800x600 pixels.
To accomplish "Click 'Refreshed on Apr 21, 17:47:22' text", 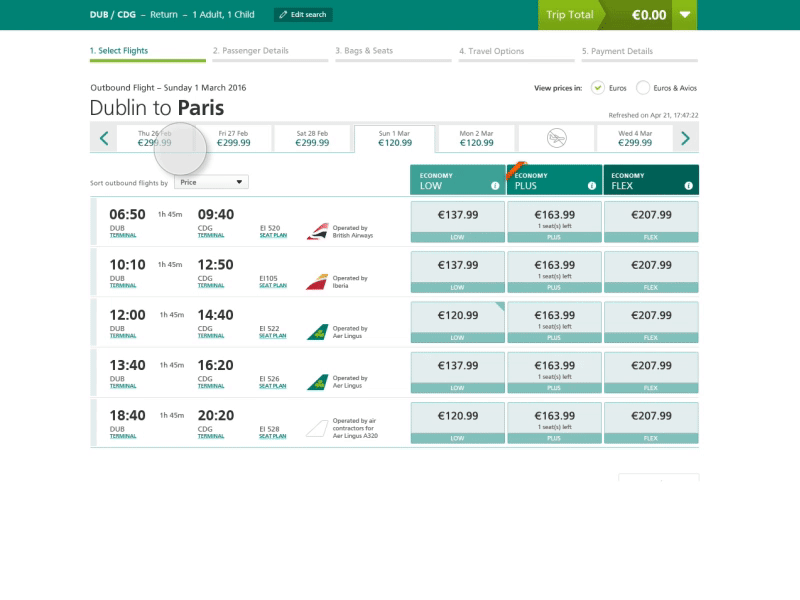I will 653,115.
